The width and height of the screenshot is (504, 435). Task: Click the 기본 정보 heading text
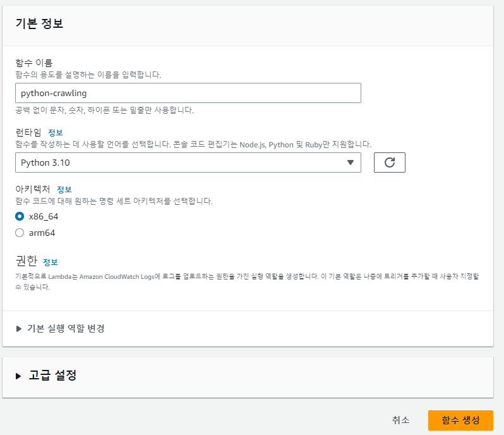(x=39, y=23)
